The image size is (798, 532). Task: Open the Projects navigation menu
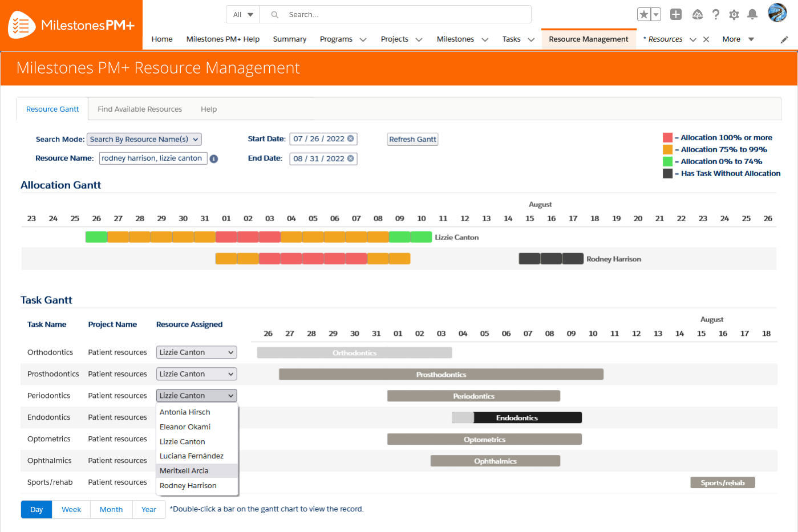coord(401,39)
